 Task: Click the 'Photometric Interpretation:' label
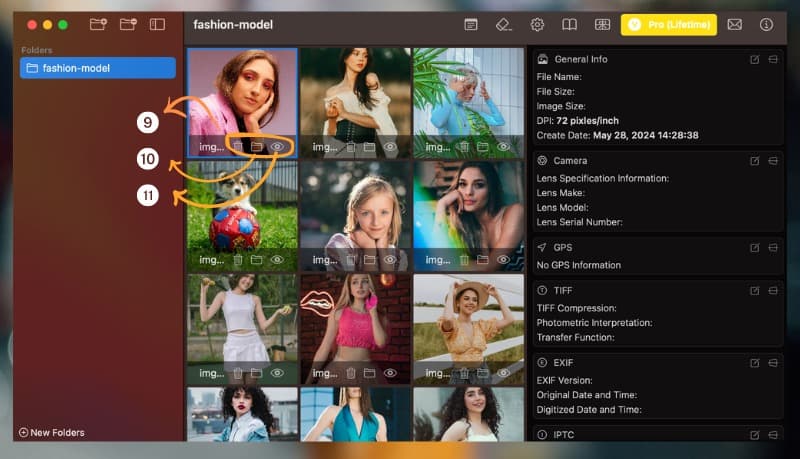point(594,323)
